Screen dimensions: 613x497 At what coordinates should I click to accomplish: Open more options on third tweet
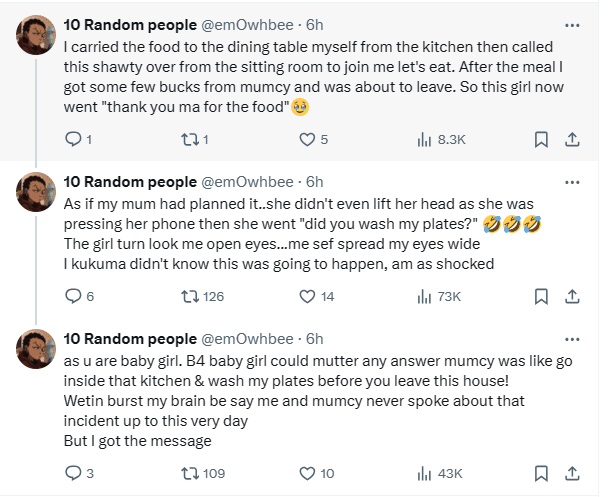point(572,338)
